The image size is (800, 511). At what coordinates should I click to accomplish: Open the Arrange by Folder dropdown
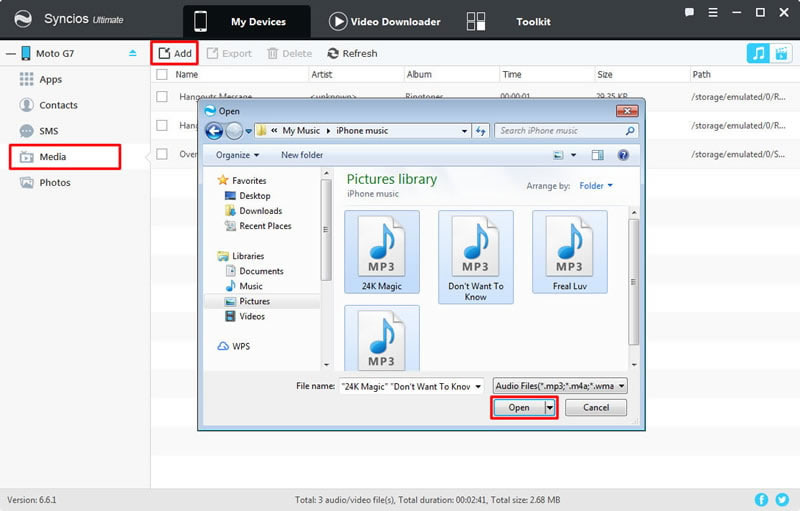point(596,186)
